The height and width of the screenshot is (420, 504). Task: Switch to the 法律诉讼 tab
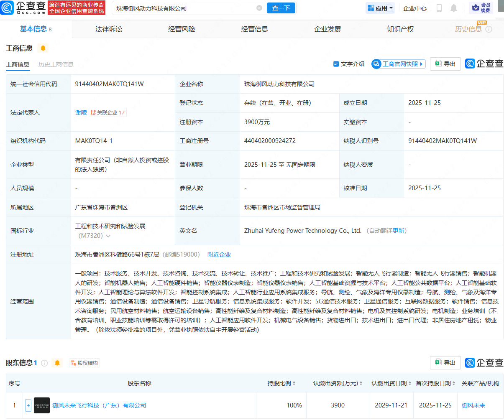109,29
